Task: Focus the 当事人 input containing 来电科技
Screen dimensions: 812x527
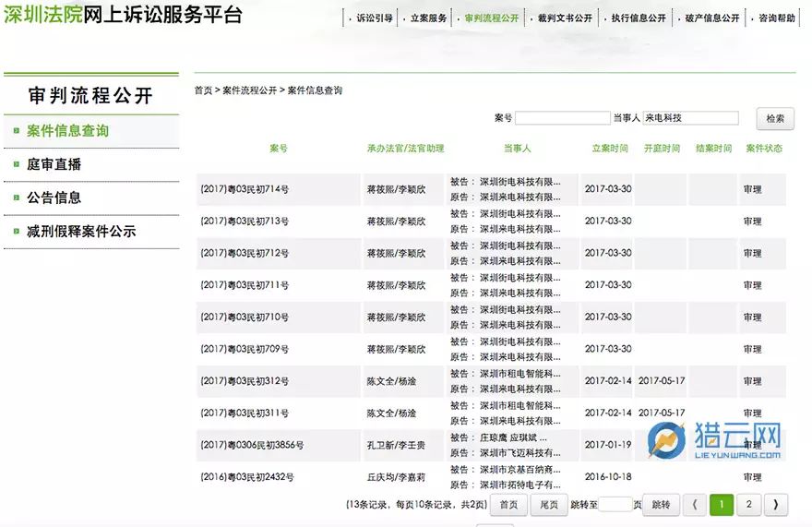Action: click(x=690, y=118)
